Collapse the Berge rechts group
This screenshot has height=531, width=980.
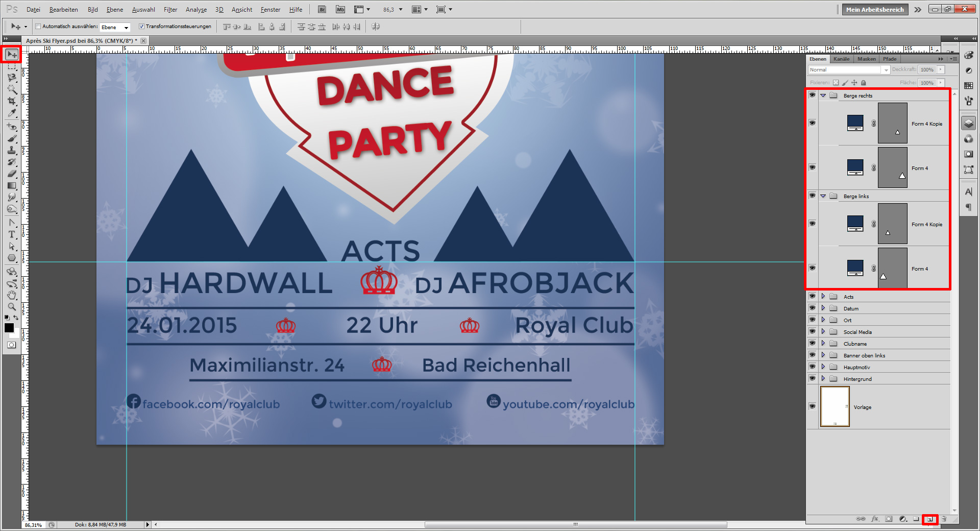click(x=823, y=95)
